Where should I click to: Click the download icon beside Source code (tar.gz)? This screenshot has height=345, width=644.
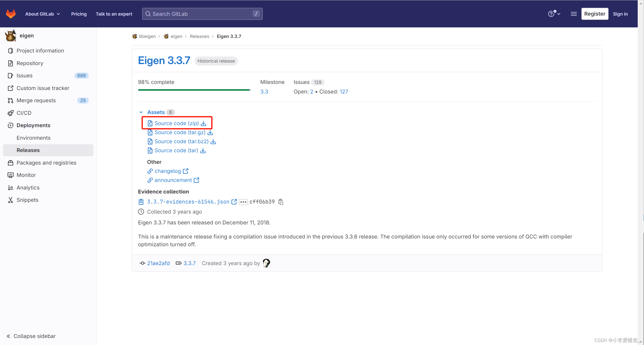click(x=210, y=132)
